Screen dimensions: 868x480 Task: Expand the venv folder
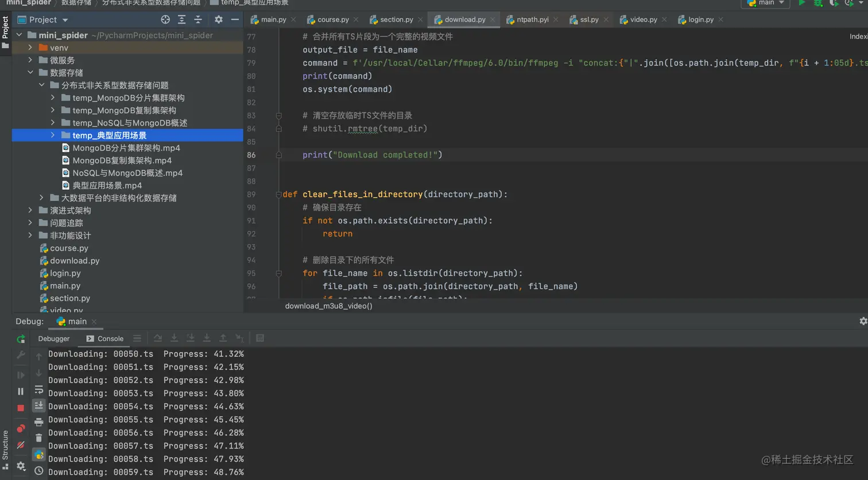[x=30, y=48]
